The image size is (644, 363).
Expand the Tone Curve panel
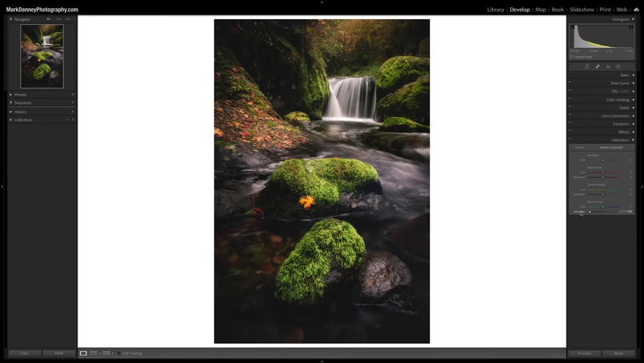coord(633,83)
